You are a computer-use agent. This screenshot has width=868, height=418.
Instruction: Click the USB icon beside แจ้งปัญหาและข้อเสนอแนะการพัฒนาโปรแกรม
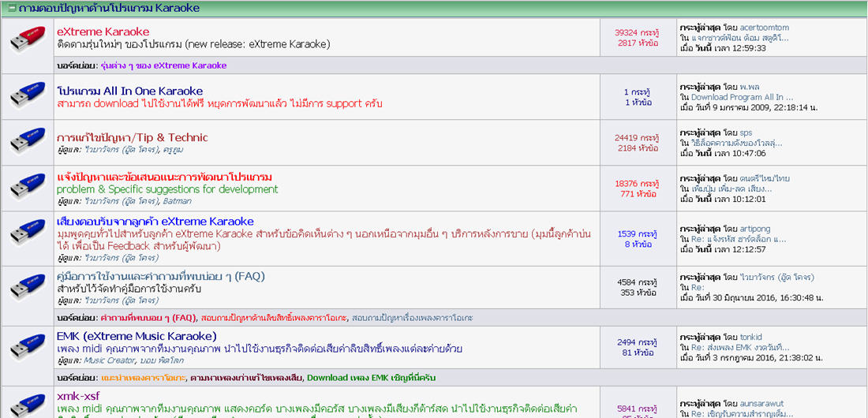(x=27, y=188)
